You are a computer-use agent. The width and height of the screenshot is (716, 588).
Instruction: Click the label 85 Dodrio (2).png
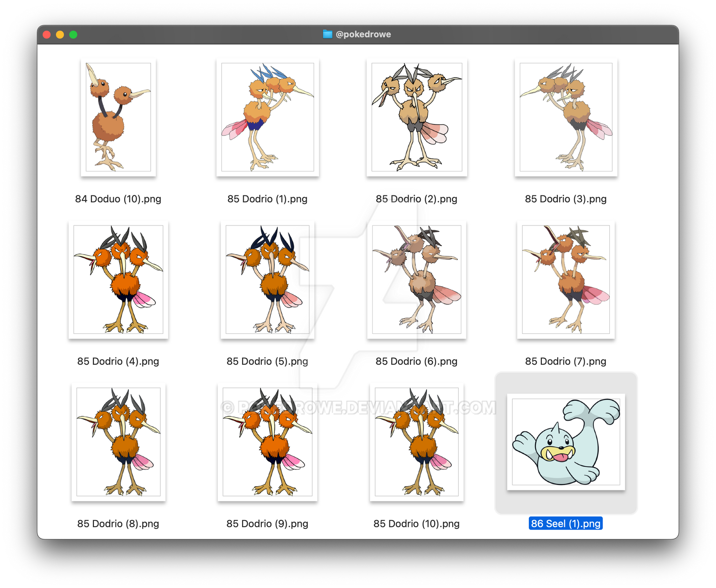pos(417,199)
